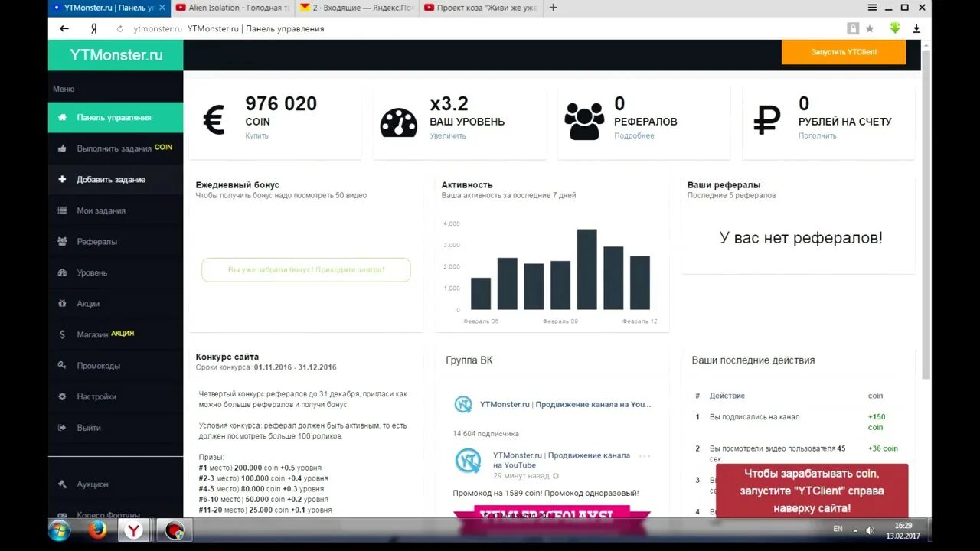Open Аукцион in sidebar
Viewport: 980px width, 551px height.
click(x=116, y=484)
